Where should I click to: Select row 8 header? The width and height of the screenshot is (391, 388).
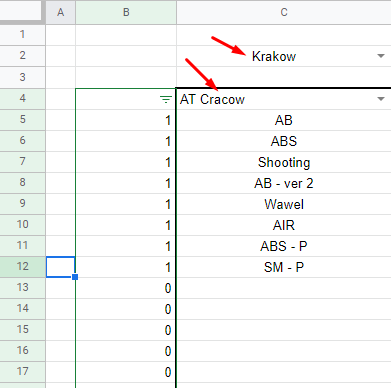[x=22, y=183]
